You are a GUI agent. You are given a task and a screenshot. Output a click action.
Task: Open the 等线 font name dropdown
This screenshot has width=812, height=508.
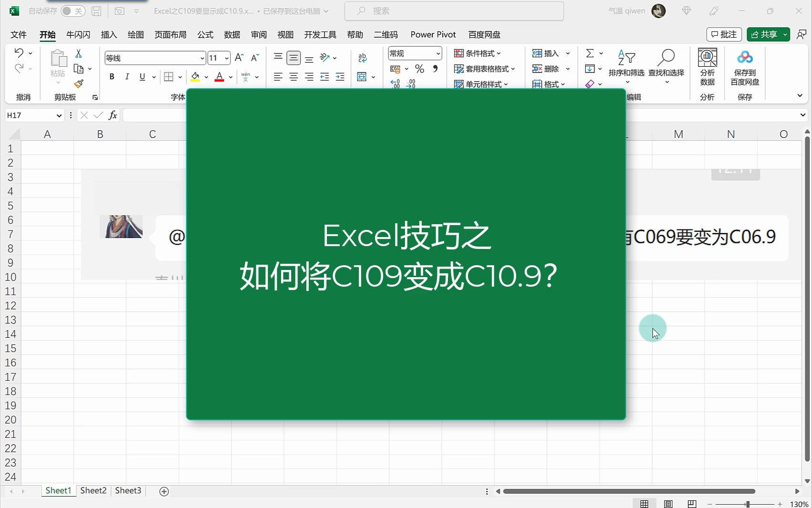point(202,58)
